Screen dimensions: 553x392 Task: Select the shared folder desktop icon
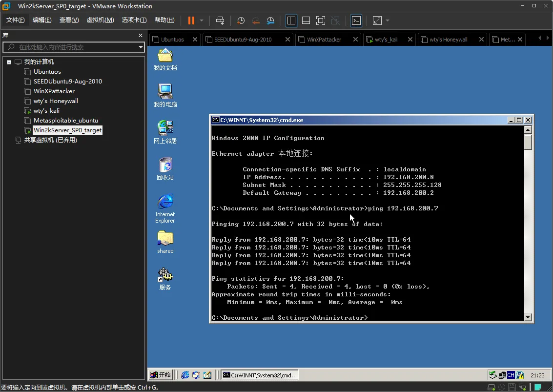(x=165, y=243)
